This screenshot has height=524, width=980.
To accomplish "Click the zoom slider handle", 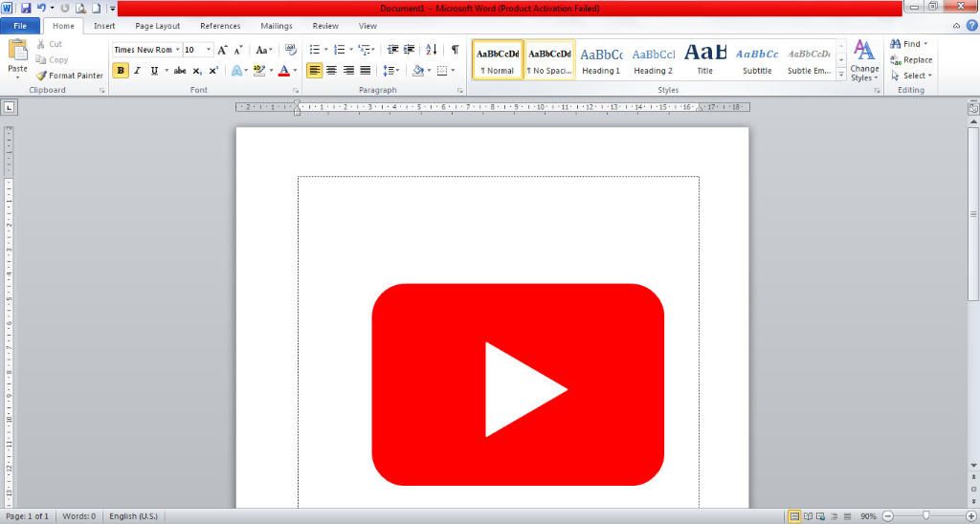I will (925, 516).
